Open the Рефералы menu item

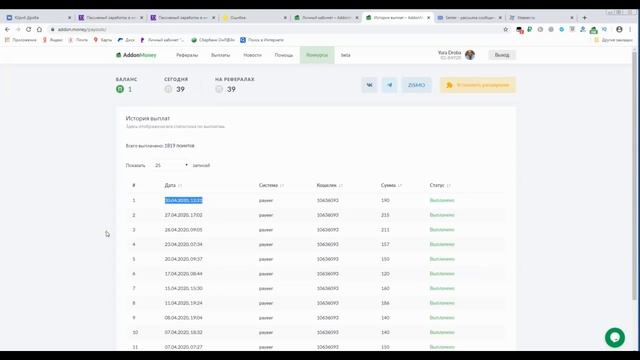[x=187, y=55]
